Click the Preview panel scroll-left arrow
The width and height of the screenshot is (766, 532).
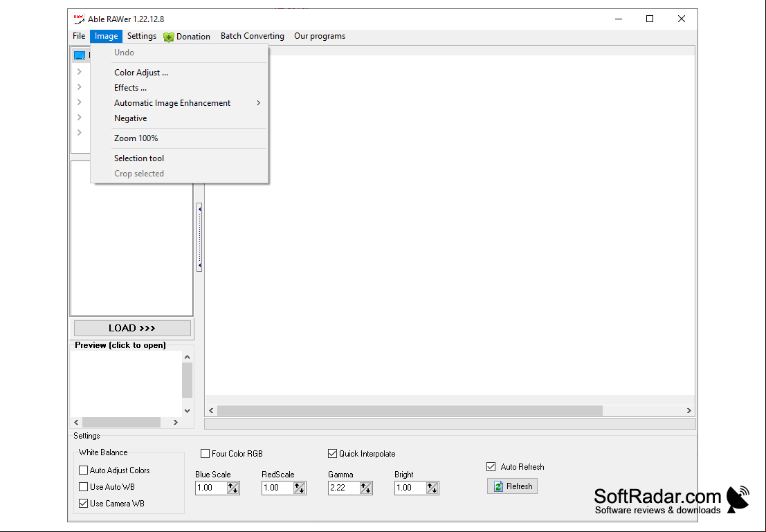point(76,422)
